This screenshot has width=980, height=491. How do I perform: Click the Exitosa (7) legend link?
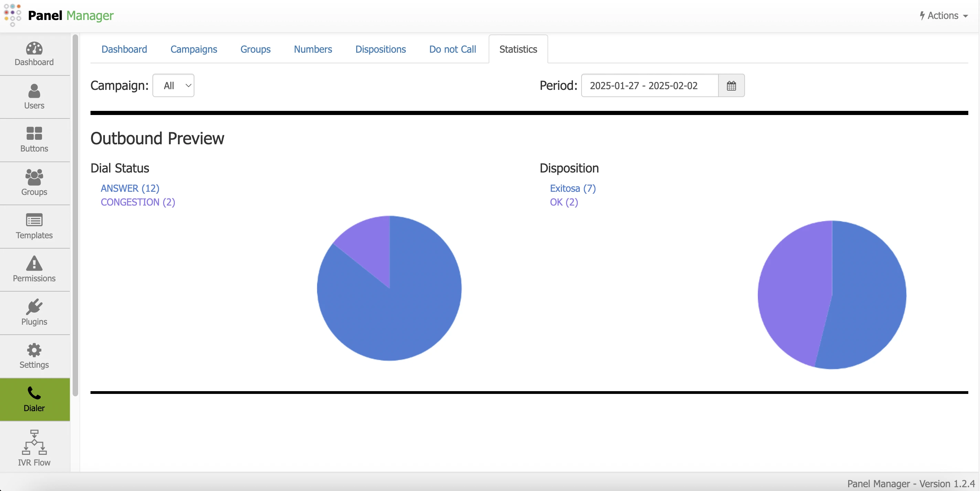point(573,188)
